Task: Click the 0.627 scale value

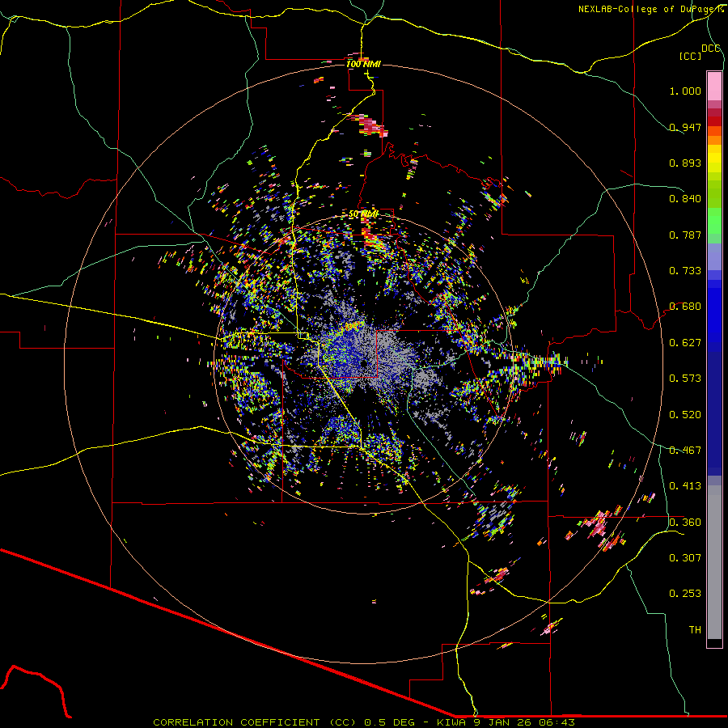Action: point(685,343)
